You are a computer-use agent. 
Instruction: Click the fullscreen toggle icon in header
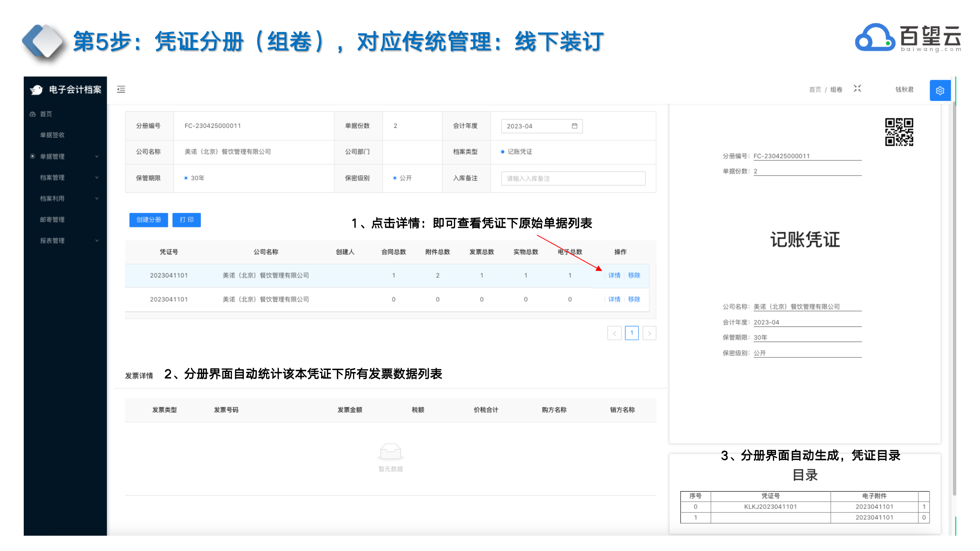click(857, 89)
